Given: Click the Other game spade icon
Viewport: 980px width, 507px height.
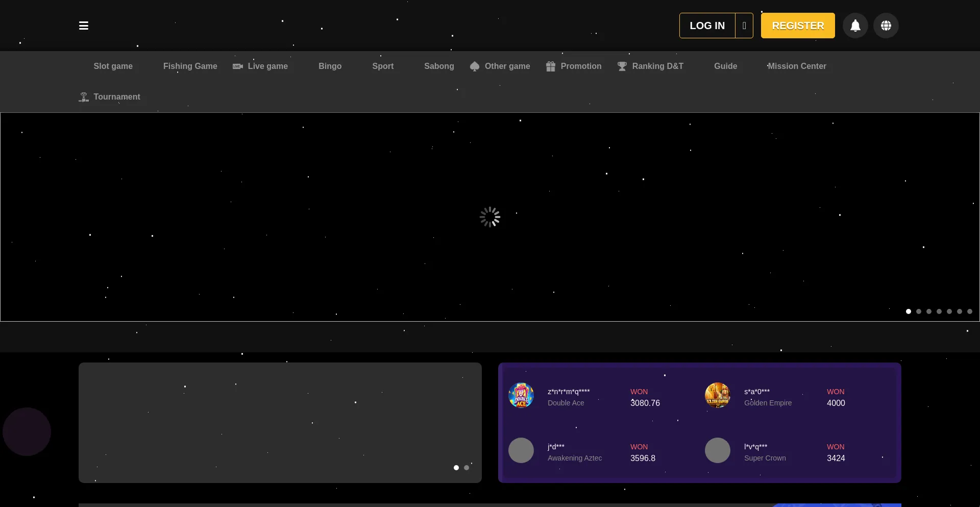Looking at the screenshot, I should coord(475,66).
